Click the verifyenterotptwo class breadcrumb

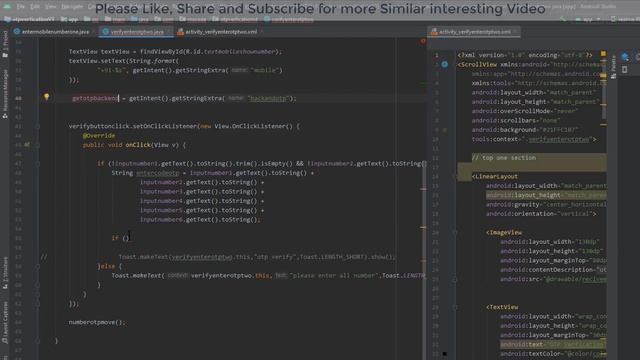pos(289,19)
